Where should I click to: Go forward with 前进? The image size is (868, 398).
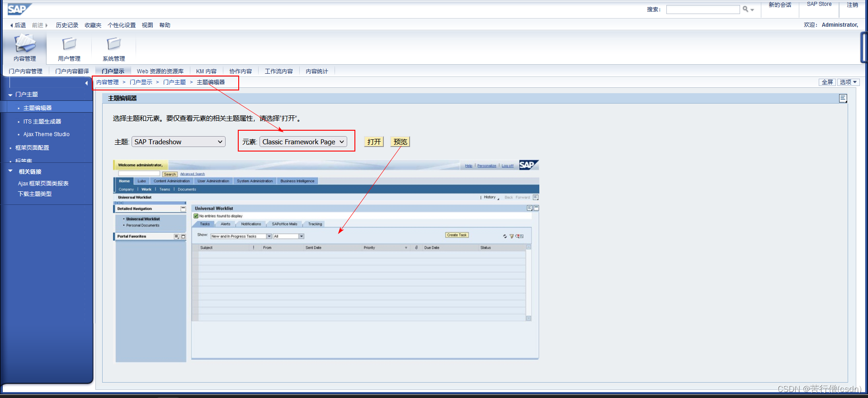click(40, 25)
